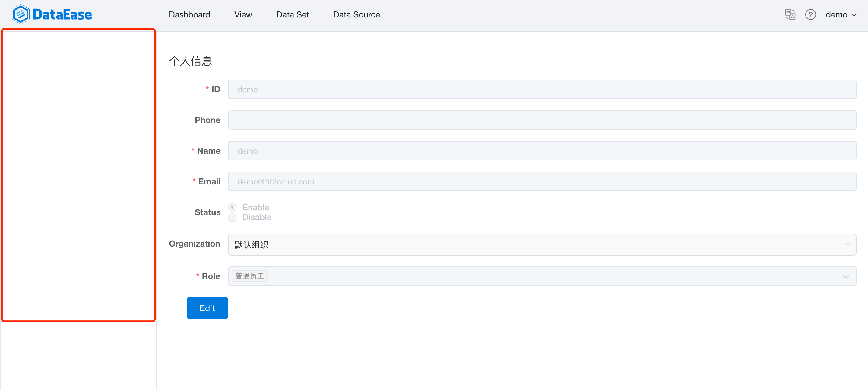
Task: Select the Disable status radio
Action: tap(232, 217)
